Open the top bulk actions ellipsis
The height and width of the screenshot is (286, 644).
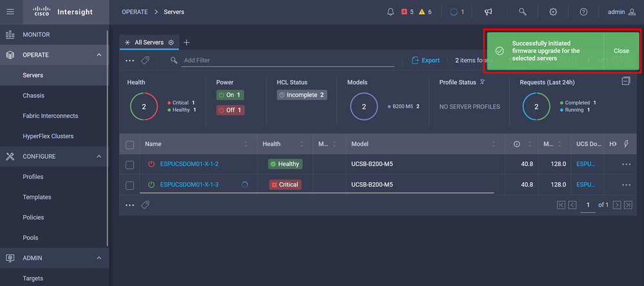(130, 61)
